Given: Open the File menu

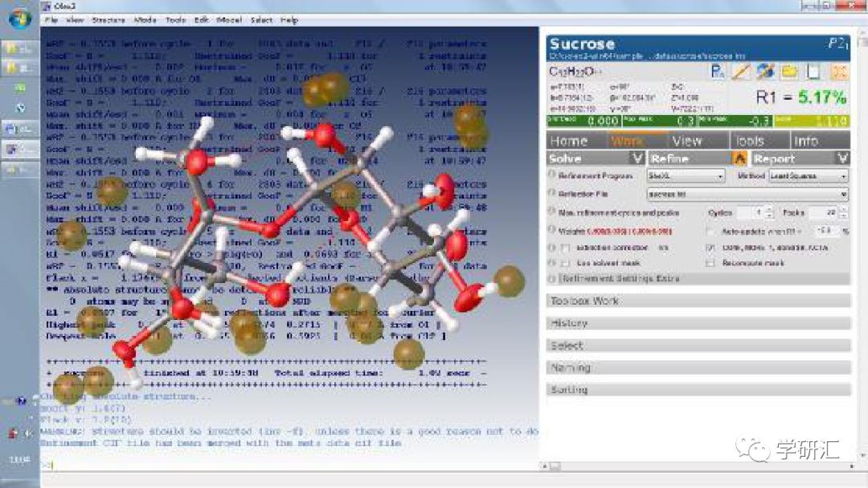Looking at the screenshot, I should (x=51, y=20).
